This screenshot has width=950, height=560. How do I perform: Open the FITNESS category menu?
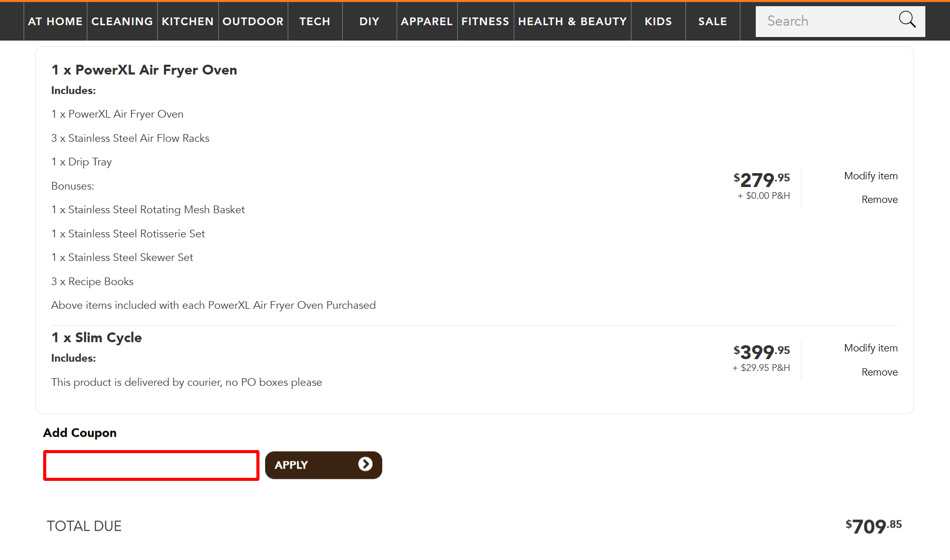pyautogui.click(x=485, y=21)
